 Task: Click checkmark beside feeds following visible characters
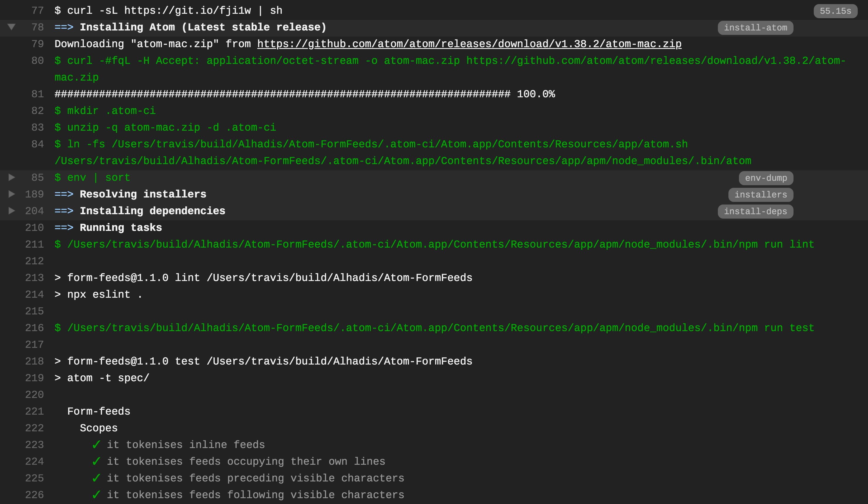point(96,495)
